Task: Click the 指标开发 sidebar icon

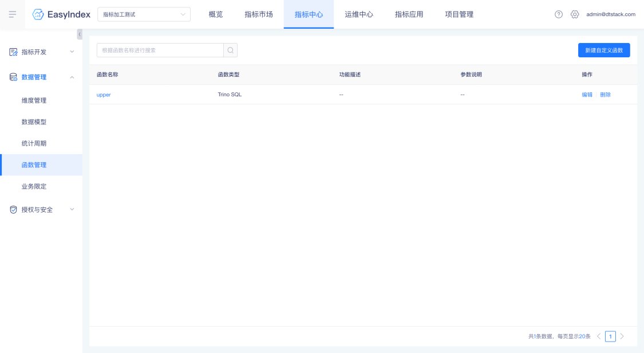Action: pyautogui.click(x=13, y=52)
